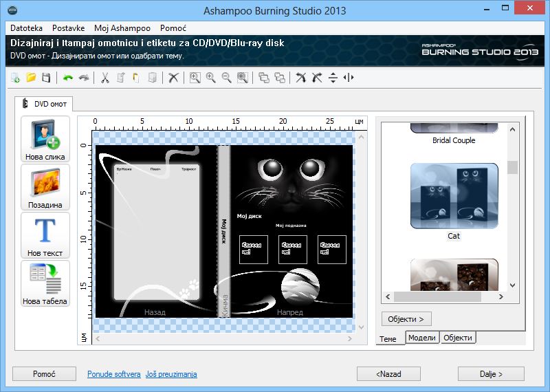The width and height of the screenshot is (550, 392).
Task: Undo the last action with green arrow
Action: [68, 78]
